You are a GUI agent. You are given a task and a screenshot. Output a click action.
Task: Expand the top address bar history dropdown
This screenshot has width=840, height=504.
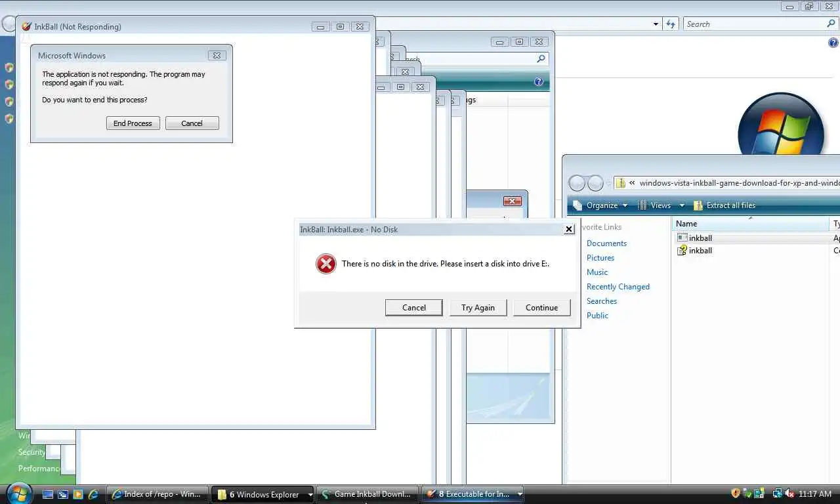[656, 24]
